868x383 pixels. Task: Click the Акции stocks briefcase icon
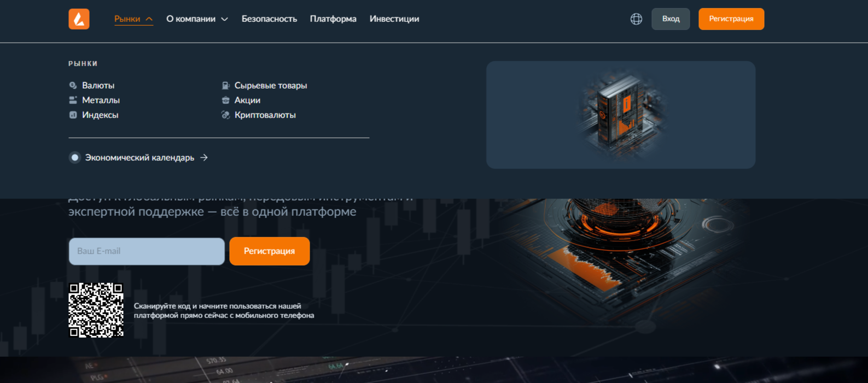225,100
